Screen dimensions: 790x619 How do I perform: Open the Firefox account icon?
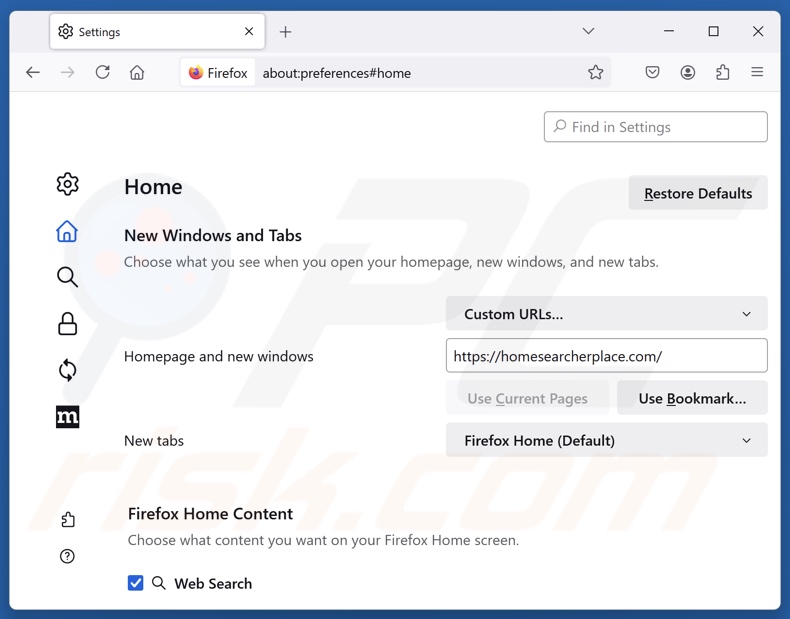pos(688,73)
